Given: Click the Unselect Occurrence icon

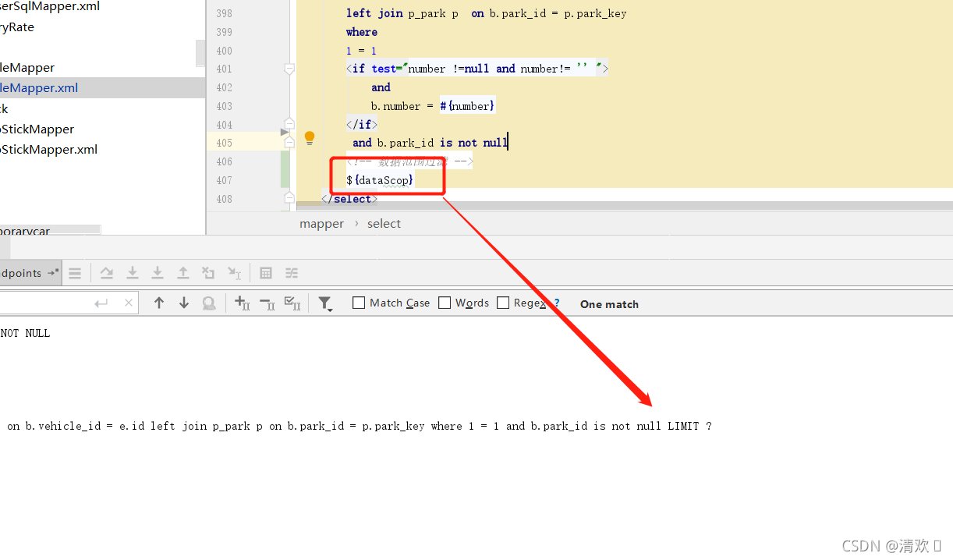Looking at the screenshot, I should point(267,303).
